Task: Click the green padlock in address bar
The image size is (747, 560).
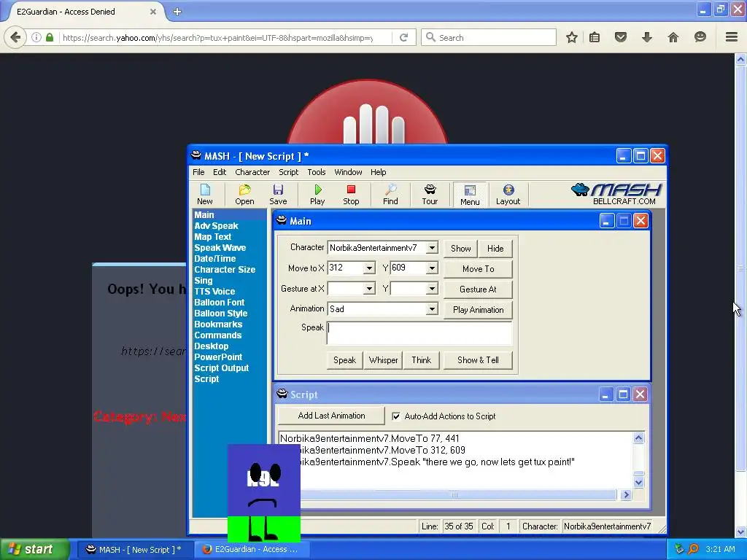Action: tap(50, 37)
